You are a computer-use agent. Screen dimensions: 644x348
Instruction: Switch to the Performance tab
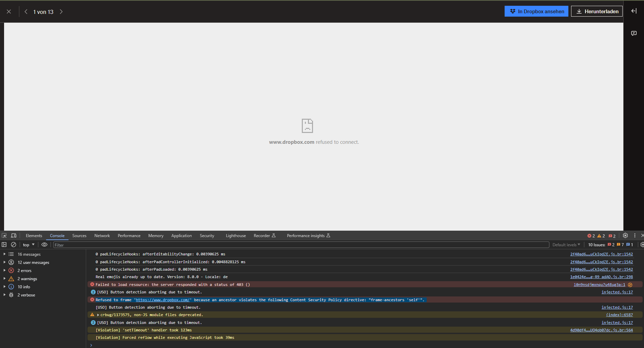coord(129,236)
